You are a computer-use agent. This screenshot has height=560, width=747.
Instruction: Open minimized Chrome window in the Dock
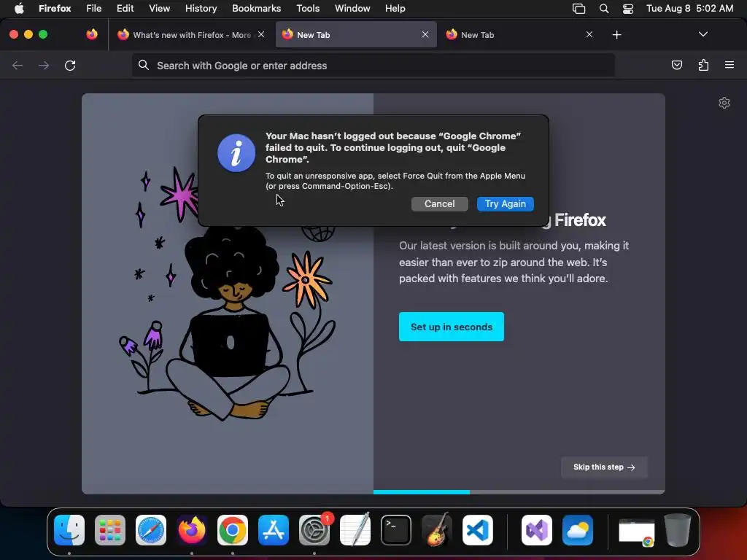[636, 532]
